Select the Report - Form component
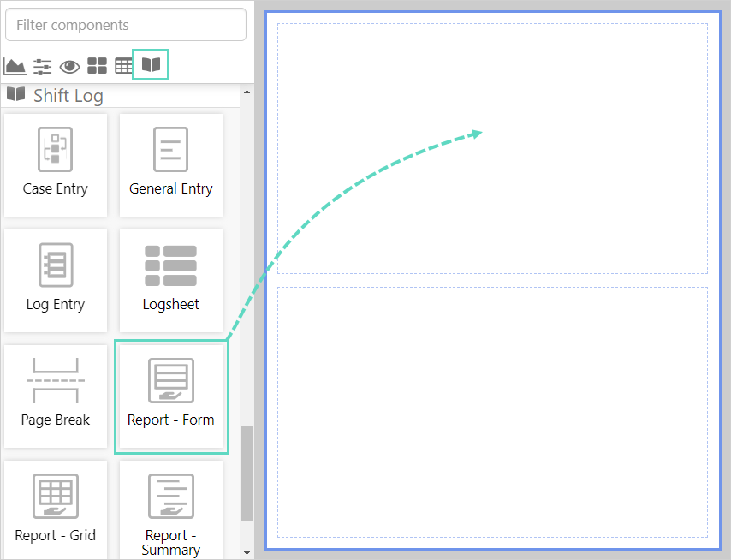Viewport: 731px width, 560px height. (171, 396)
